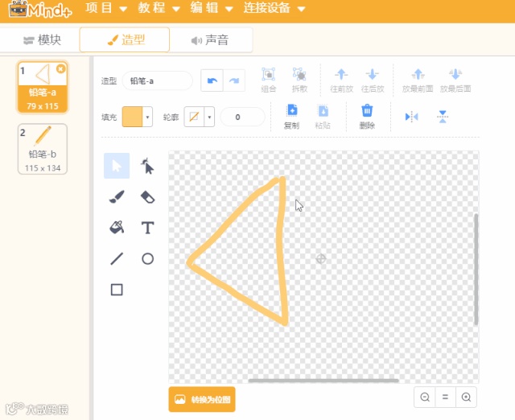Click the outline width field
This screenshot has height=420, width=515.
click(242, 117)
